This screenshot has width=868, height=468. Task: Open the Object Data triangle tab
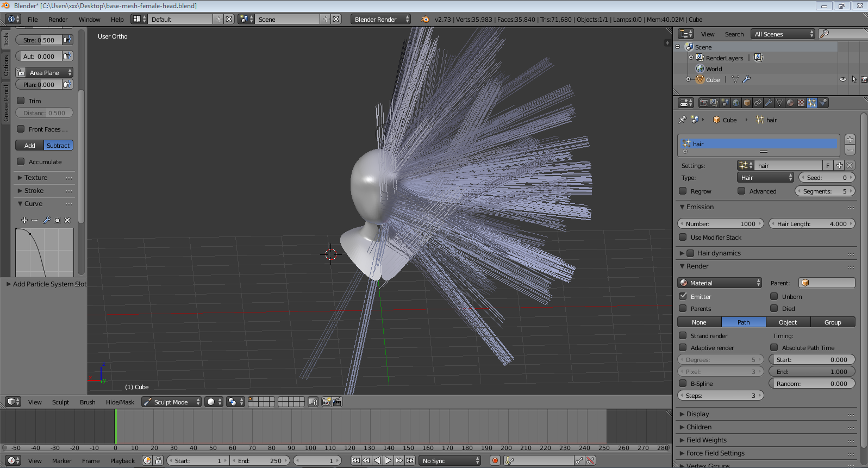(x=779, y=103)
